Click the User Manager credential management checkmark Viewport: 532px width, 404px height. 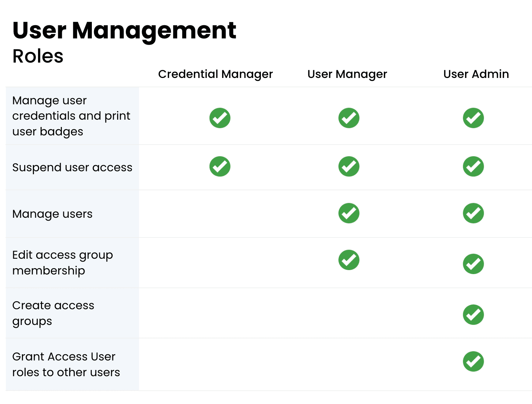(349, 118)
